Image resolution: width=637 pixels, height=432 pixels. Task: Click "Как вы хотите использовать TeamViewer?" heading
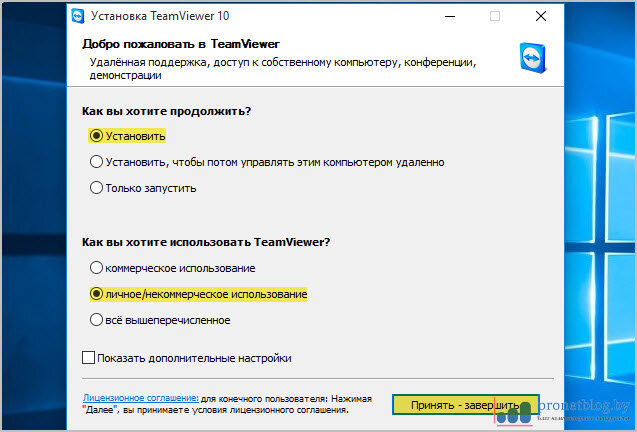click(206, 242)
